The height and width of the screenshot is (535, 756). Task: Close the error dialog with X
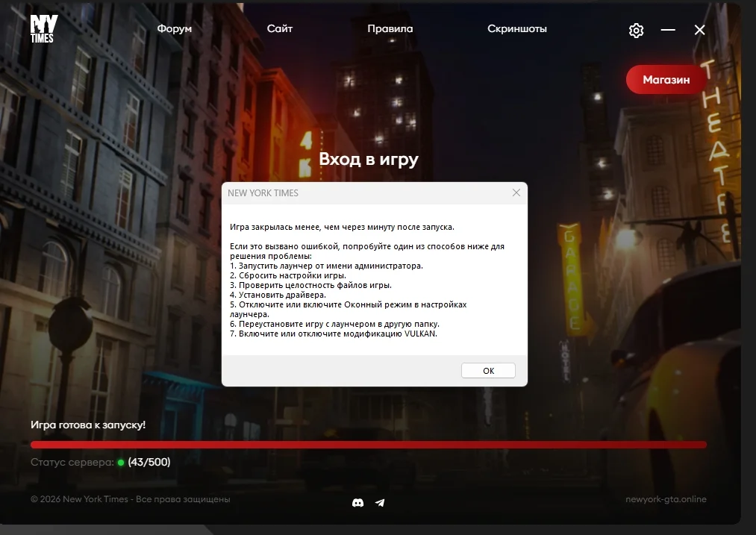[x=516, y=193]
